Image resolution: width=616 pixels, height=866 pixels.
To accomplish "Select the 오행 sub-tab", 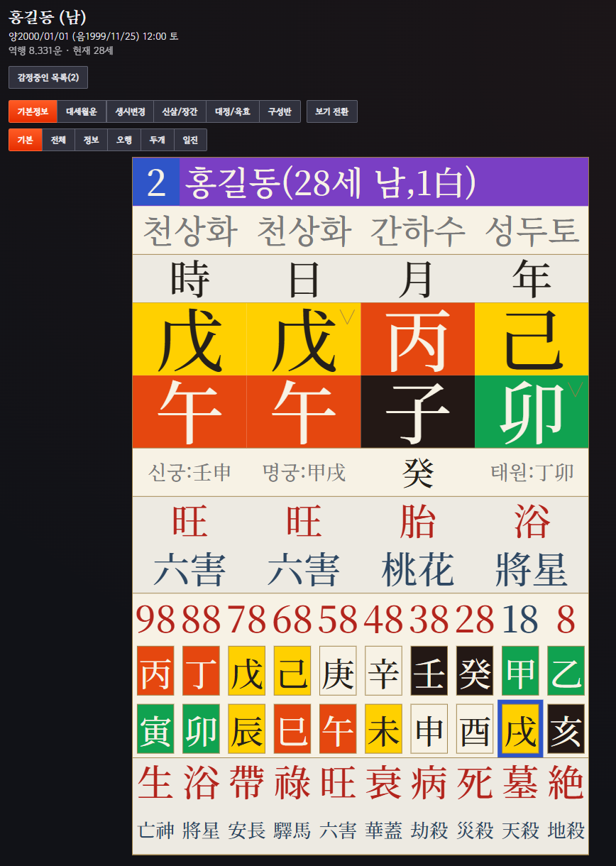I will click(124, 140).
